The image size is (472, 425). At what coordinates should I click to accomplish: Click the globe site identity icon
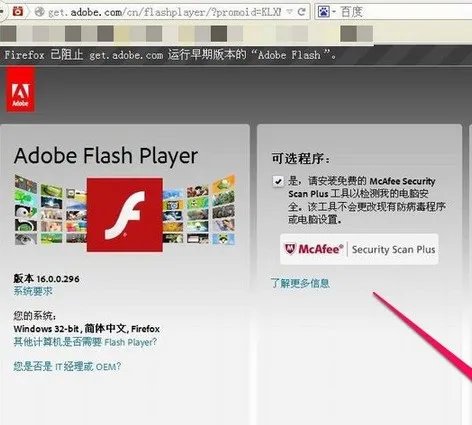39,12
